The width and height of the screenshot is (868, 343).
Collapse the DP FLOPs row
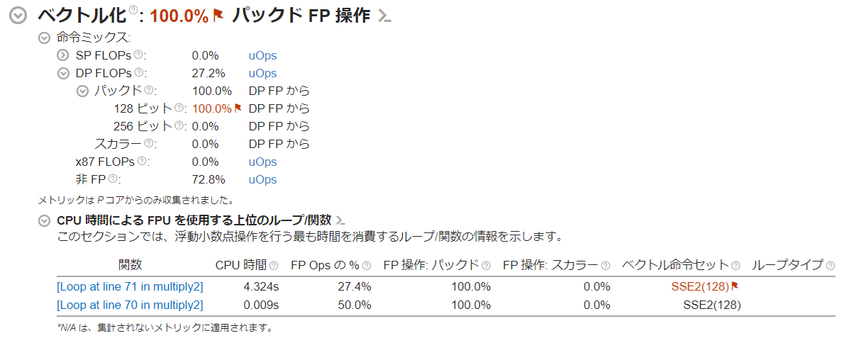(63, 73)
